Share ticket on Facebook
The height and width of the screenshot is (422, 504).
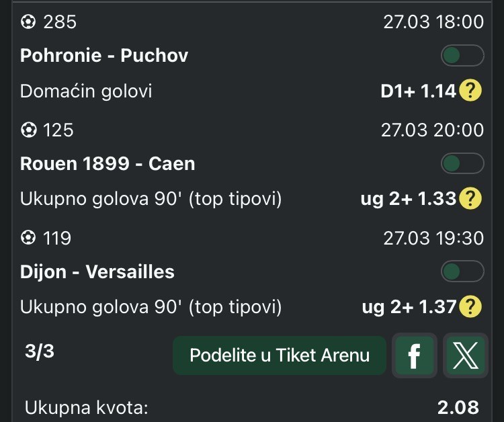tap(414, 356)
